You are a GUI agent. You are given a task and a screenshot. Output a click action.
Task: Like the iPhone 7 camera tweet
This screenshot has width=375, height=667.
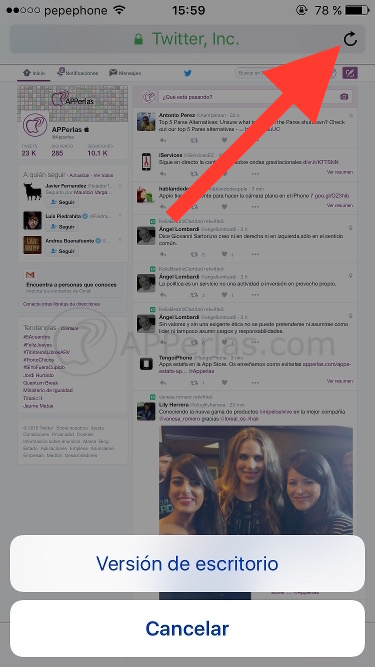(x=224, y=207)
